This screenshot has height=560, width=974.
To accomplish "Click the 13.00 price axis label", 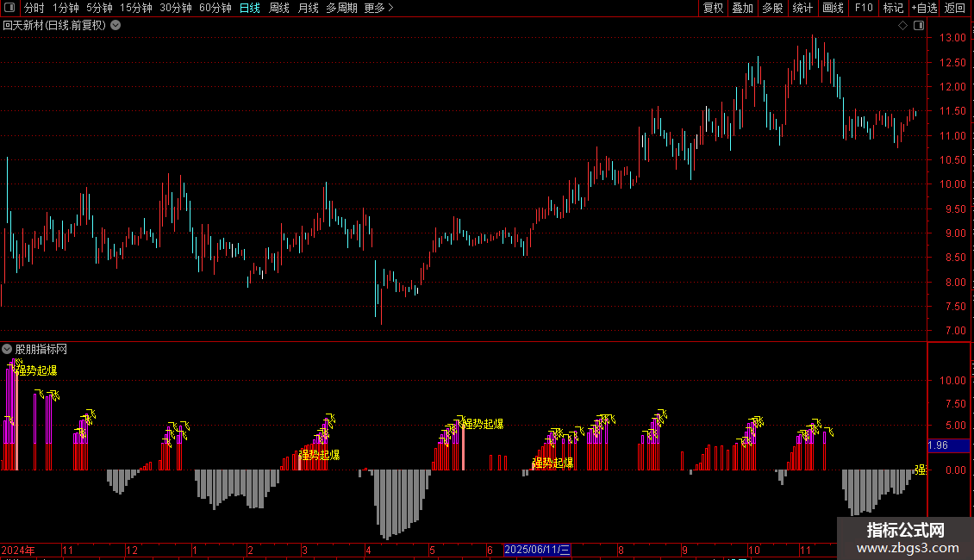I will coord(952,38).
